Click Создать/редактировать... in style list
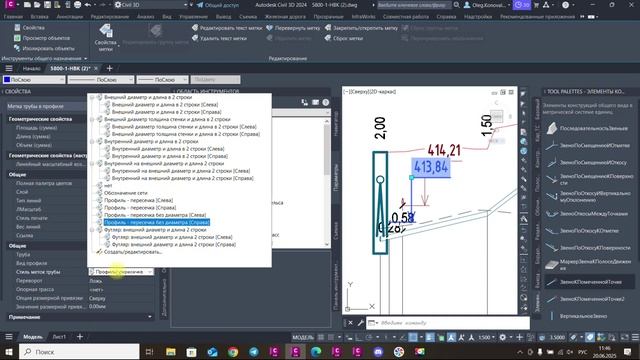The width and height of the screenshot is (640, 360). click(133, 252)
